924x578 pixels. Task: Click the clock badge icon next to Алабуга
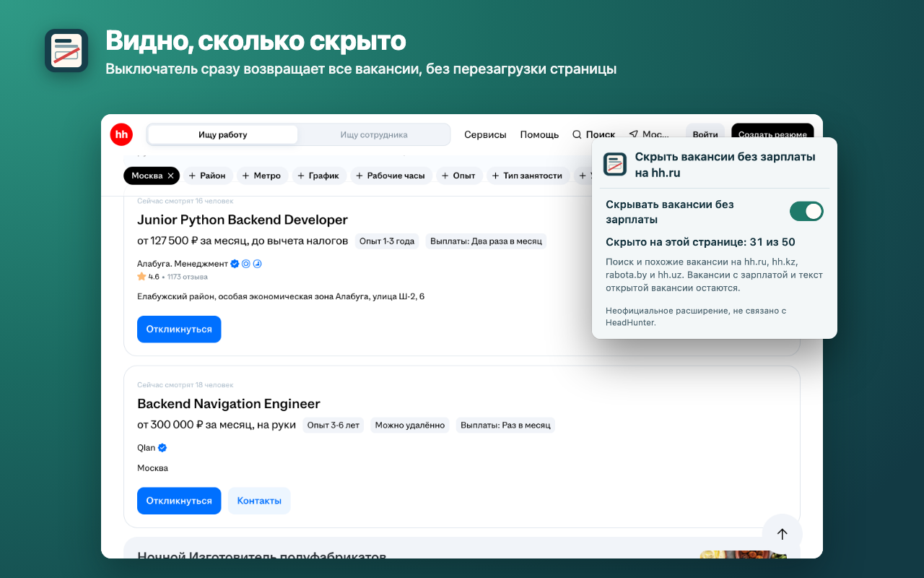click(x=257, y=264)
